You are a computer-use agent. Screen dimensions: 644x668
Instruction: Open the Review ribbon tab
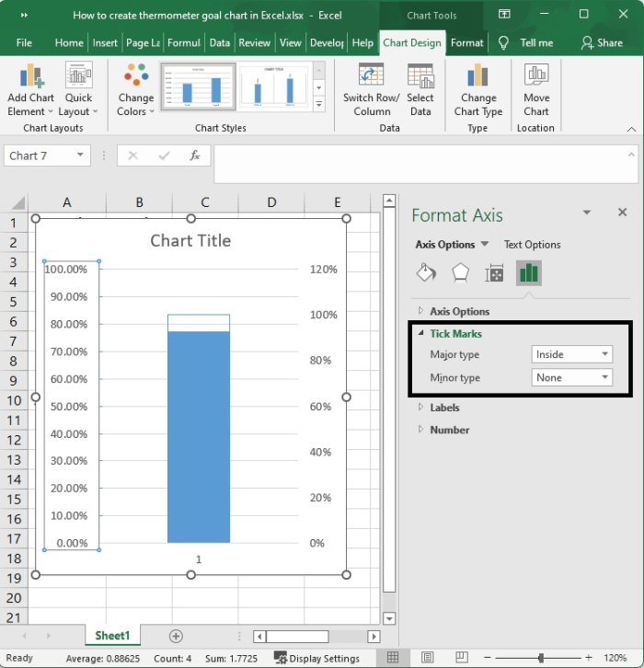[254, 42]
